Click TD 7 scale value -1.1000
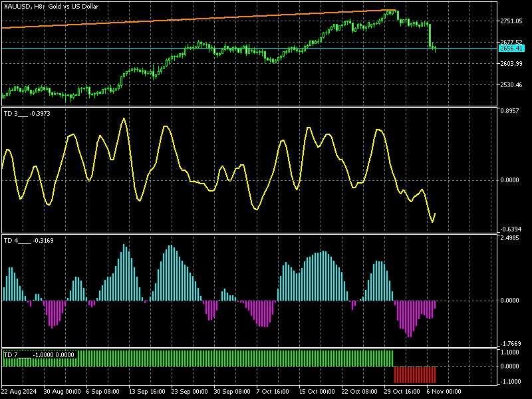The image size is (532, 399). pos(510,382)
